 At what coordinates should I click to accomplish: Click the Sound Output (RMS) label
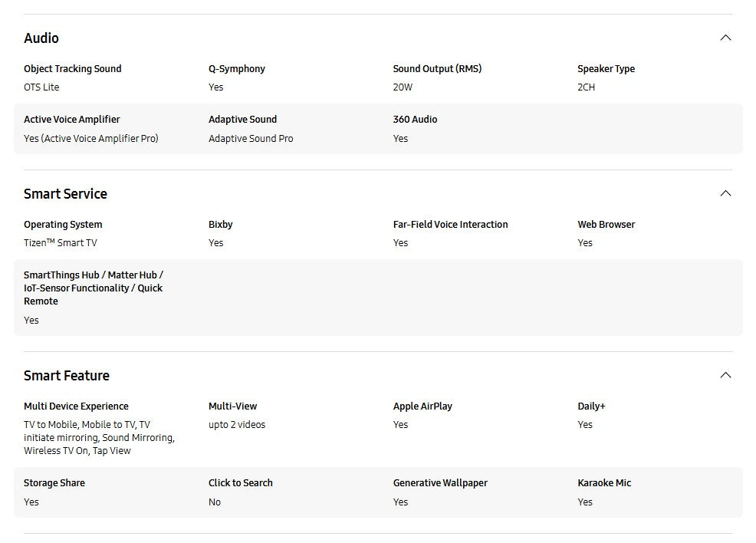(438, 69)
